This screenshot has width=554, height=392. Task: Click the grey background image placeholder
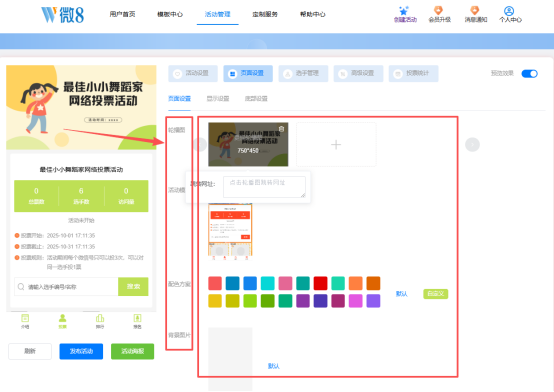(x=230, y=351)
